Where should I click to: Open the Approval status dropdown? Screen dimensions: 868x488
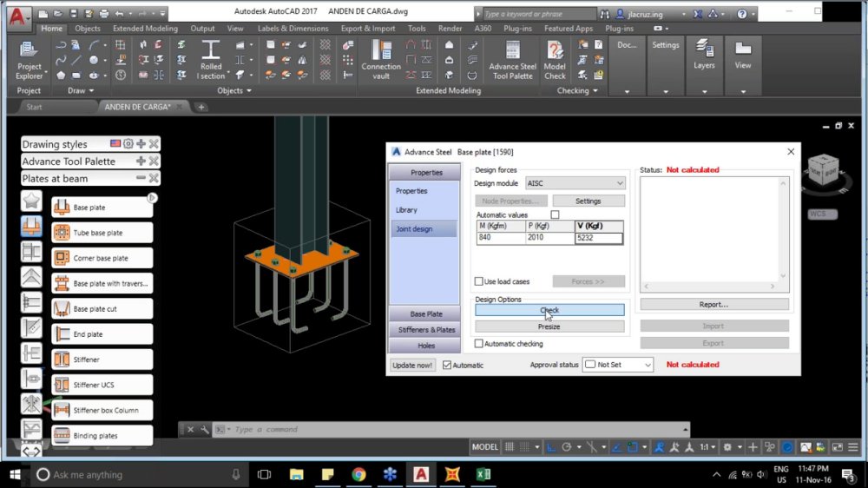(x=618, y=365)
